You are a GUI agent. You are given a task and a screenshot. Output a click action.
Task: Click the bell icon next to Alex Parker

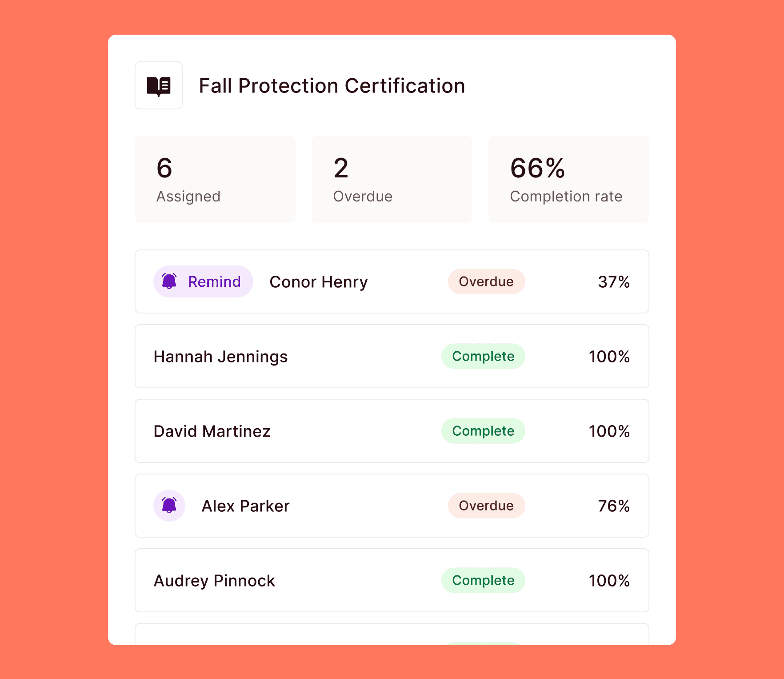point(169,506)
